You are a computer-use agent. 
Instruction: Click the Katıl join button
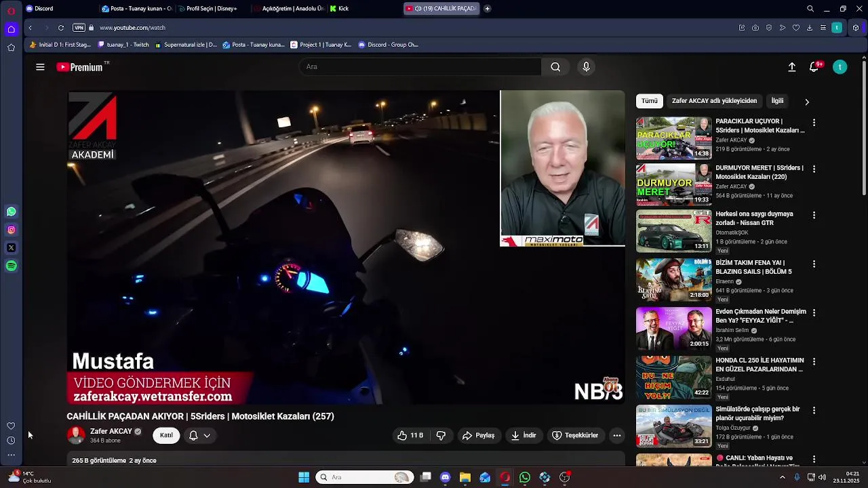pos(166,435)
